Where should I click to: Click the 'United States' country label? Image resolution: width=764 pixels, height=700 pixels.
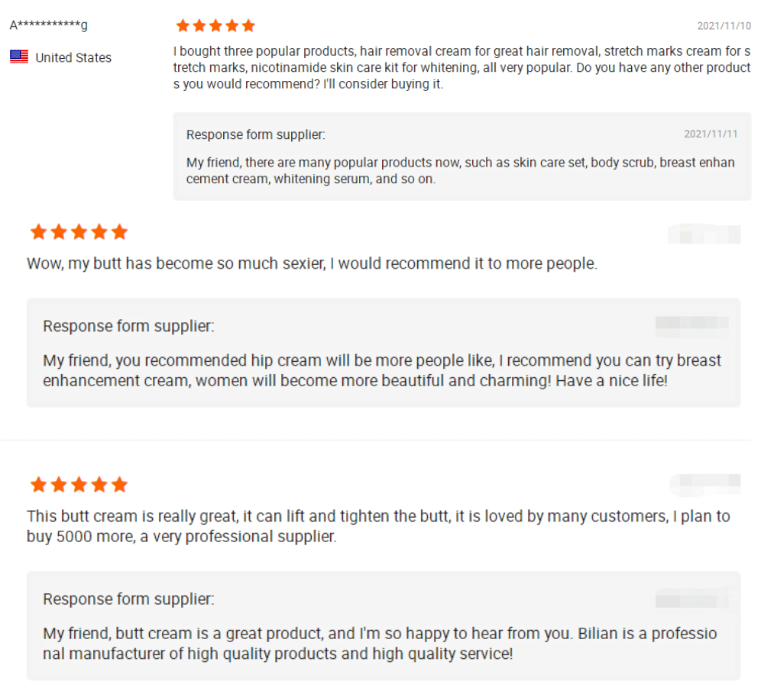pyautogui.click(x=74, y=58)
